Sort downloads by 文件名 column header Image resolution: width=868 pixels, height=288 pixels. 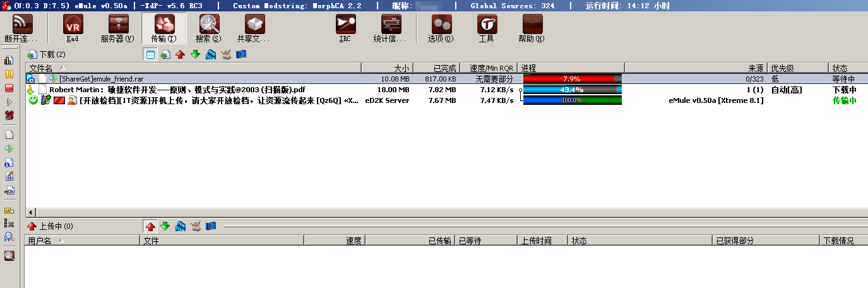click(x=193, y=68)
